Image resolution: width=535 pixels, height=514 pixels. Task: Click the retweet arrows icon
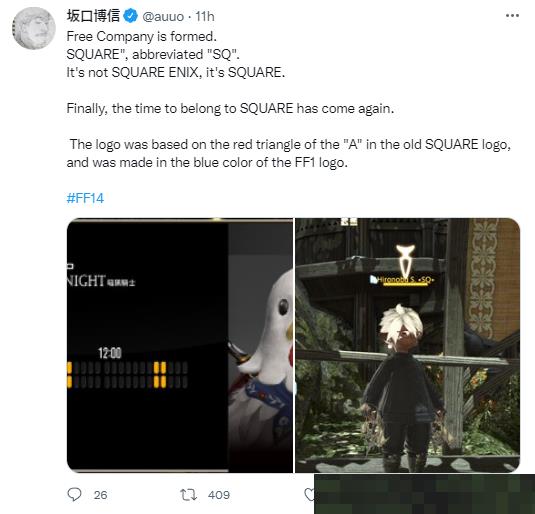pos(188,495)
